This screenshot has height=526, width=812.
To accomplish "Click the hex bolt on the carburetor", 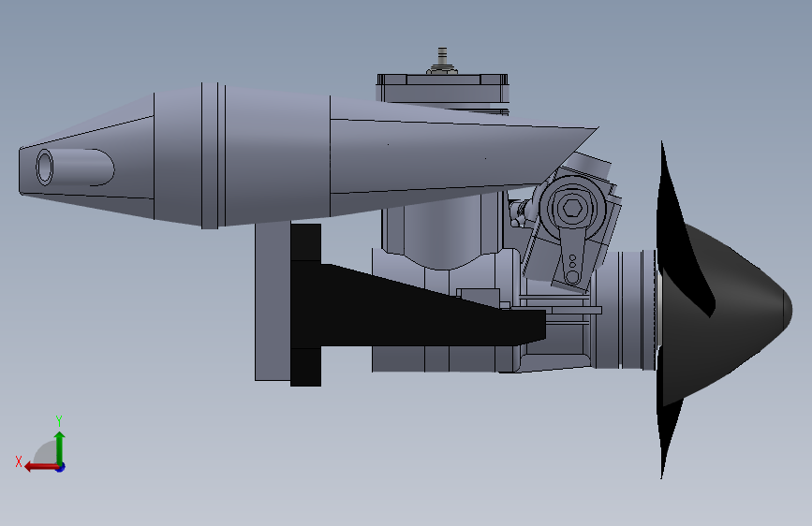I will click(572, 208).
